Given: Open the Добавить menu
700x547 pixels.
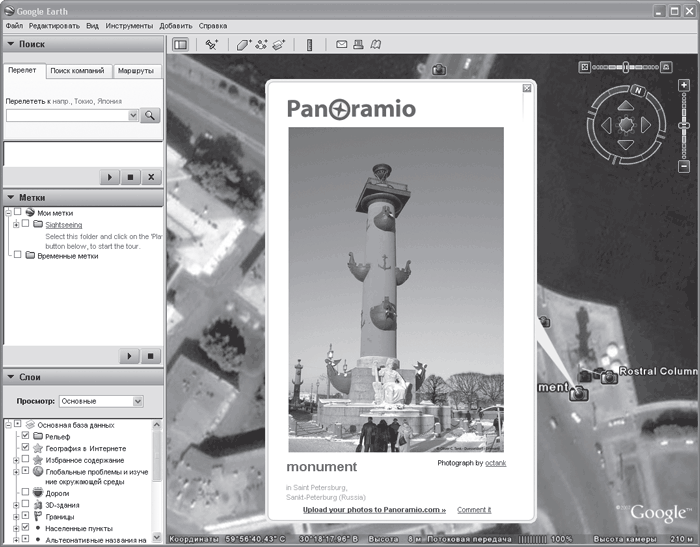Looking at the screenshot, I should pos(176,26).
